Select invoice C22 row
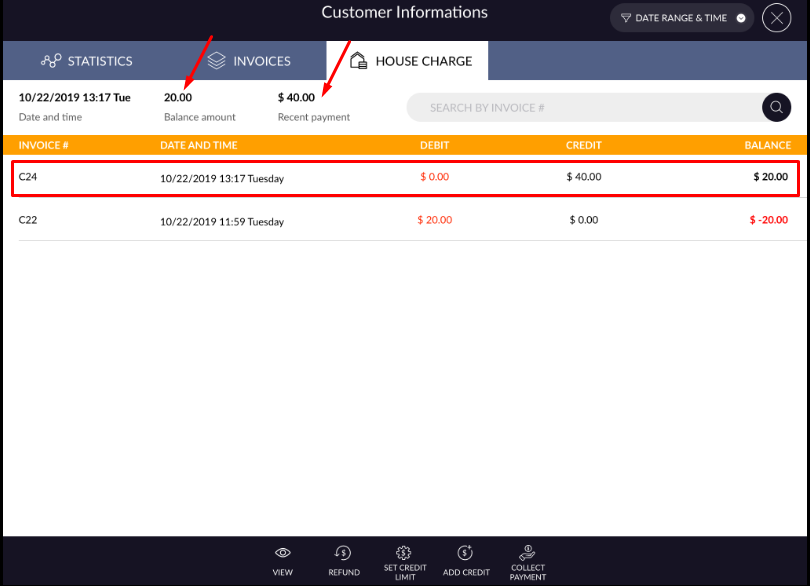The height and width of the screenshot is (586, 810). 405,220
